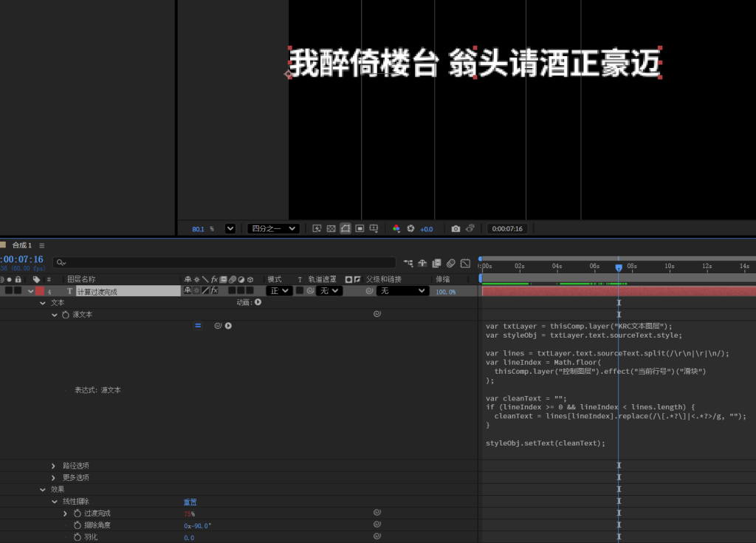Click the expression language menu play icon

(228, 326)
